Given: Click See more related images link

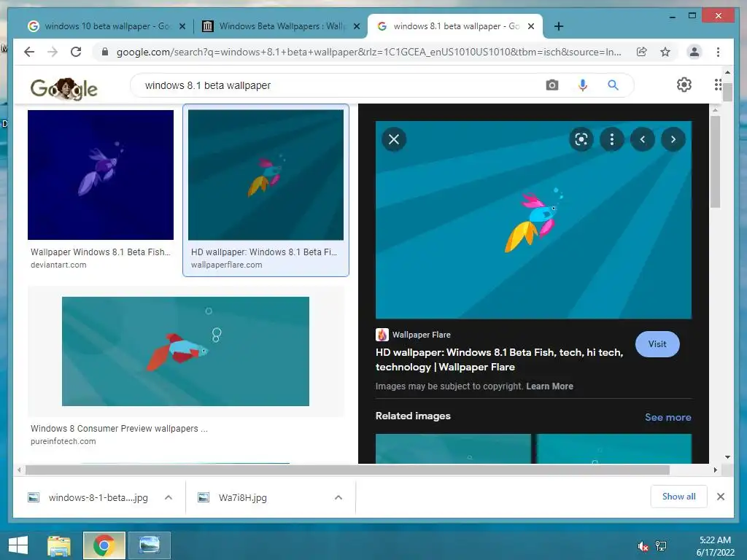Looking at the screenshot, I should [x=668, y=417].
